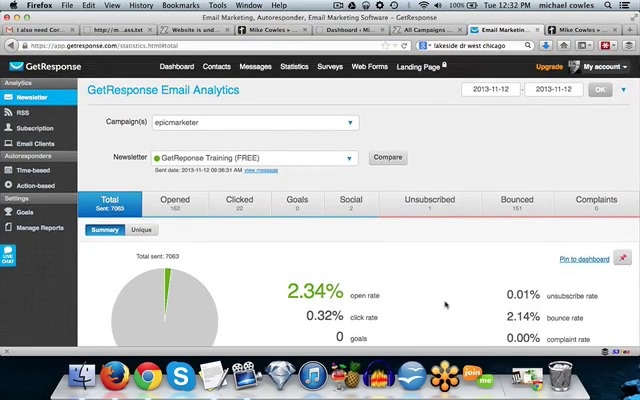Image resolution: width=640 pixels, height=400 pixels.
Task: Expand date range options arrow next to OK
Action: 623,90
